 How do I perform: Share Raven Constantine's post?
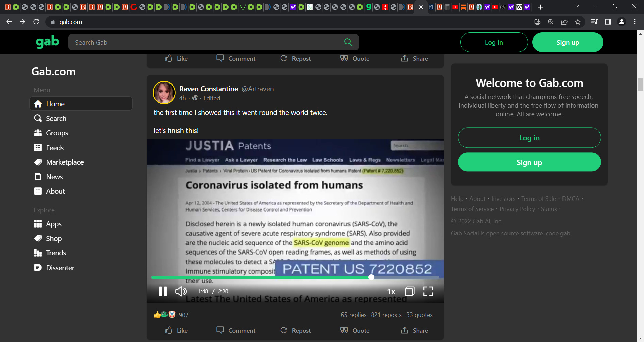[414, 330]
